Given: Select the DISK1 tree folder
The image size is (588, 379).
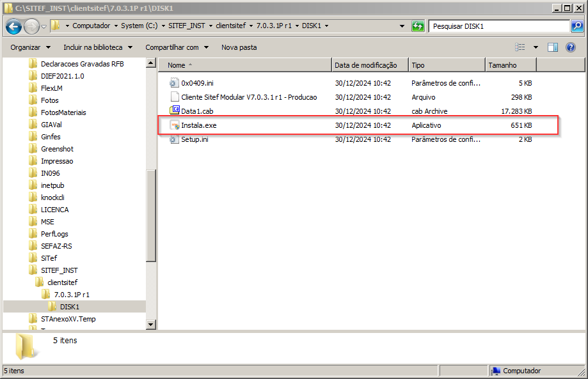Looking at the screenshot, I should pyautogui.click(x=69, y=307).
